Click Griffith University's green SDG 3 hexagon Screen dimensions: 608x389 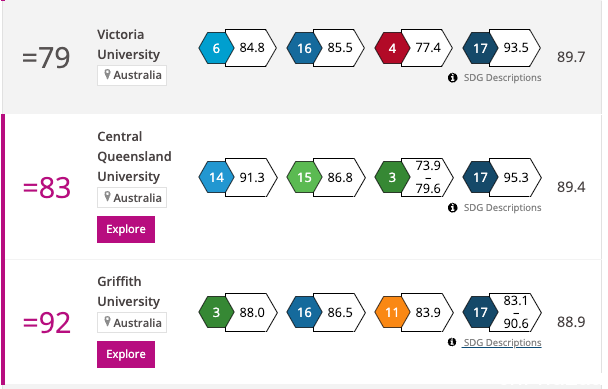(x=216, y=312)
